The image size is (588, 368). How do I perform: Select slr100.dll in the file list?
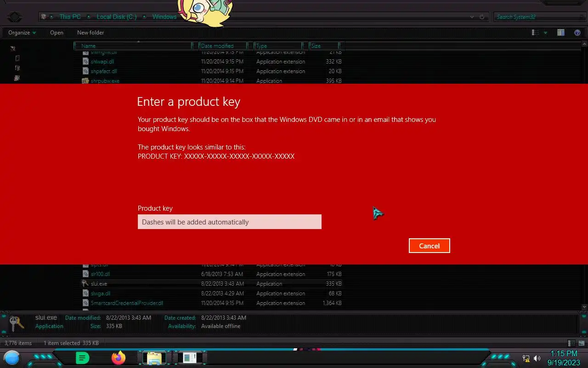(100, 274)
